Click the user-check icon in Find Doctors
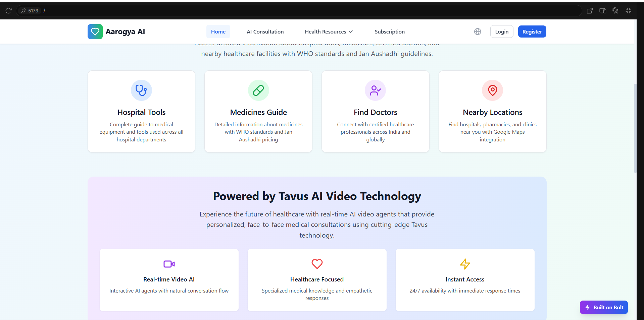 (375, 90)
